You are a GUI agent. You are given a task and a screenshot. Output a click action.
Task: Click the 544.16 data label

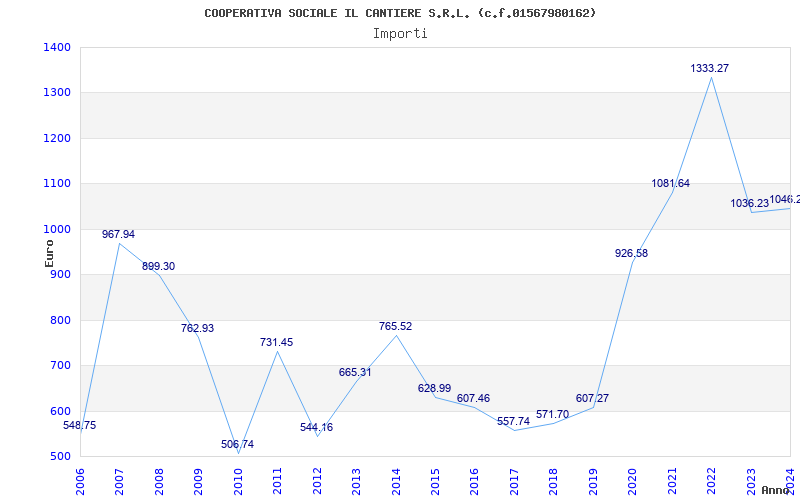316,428
